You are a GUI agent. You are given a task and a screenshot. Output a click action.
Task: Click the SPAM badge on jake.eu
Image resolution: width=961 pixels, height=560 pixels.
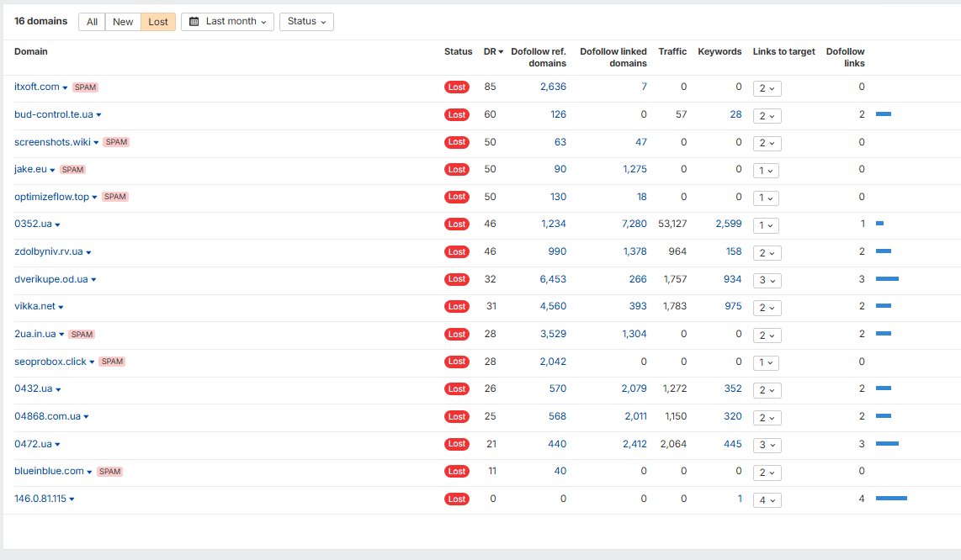coord(72,170)
